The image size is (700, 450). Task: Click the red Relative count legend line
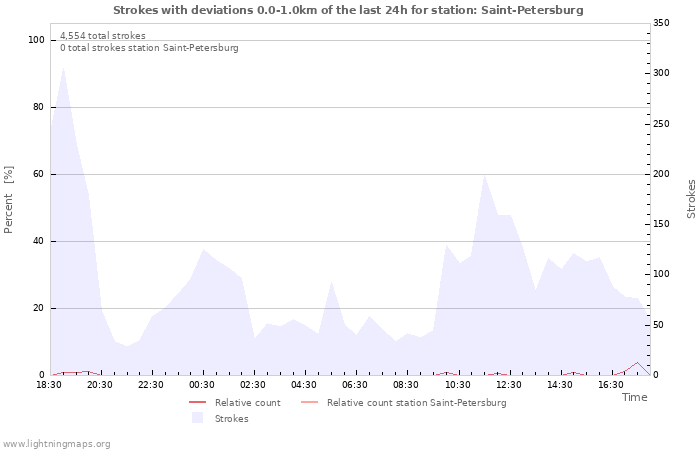196,403
